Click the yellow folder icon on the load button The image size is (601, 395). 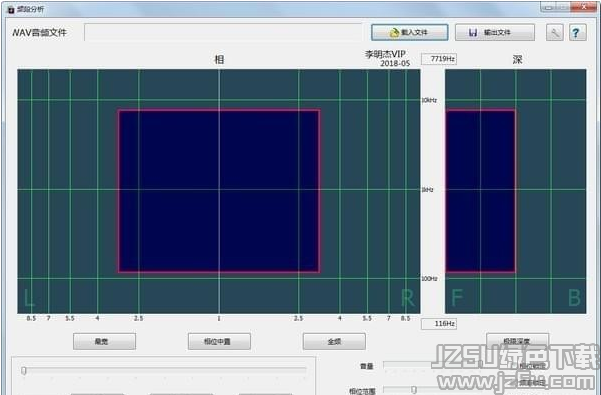click(x=394, y=33)
